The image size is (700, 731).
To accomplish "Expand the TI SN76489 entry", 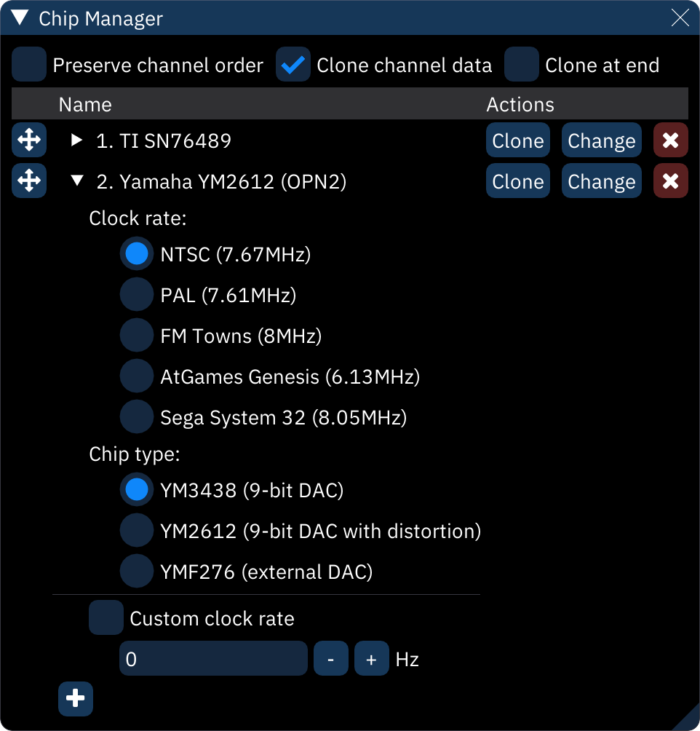I will [76, 140].
